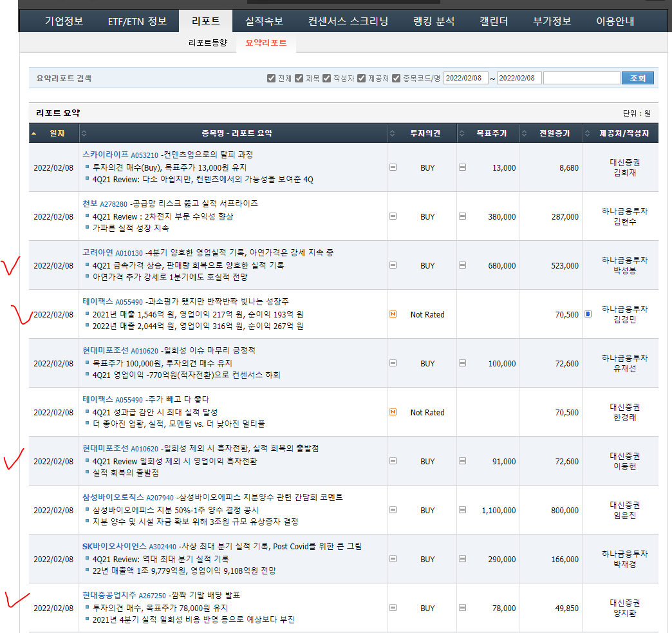Open the 이용안내 menu

coord(615,21)
